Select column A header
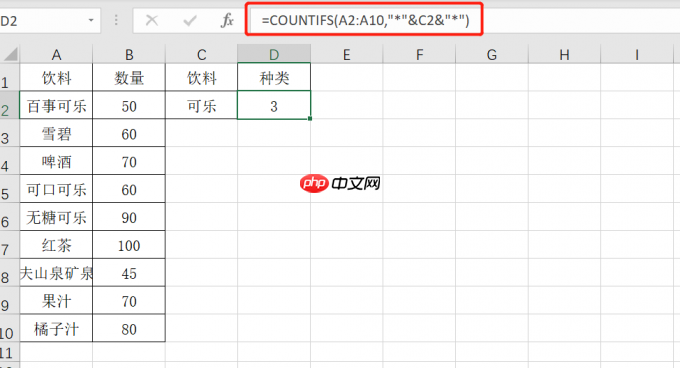Image resolution: width=680 pixels, height=368 pixels. (x=56, y=55)
